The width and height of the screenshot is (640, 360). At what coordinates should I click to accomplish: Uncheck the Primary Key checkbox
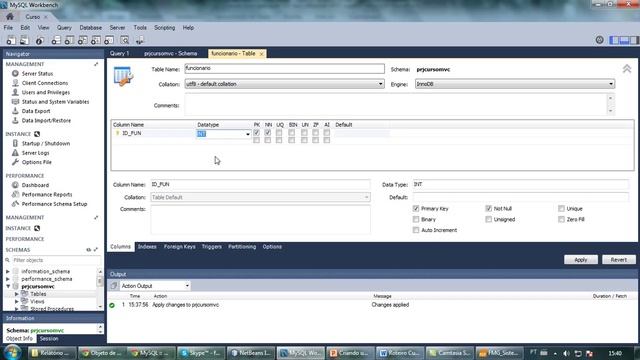tap(416, 209)
